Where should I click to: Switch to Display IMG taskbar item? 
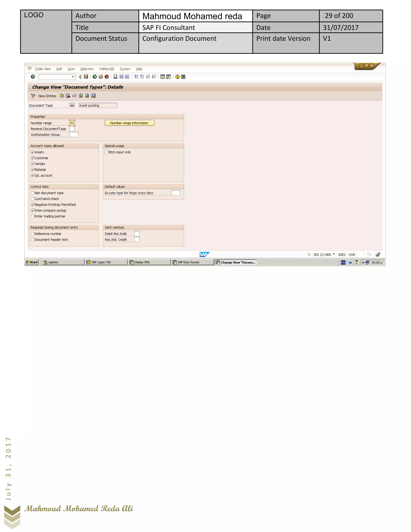coord(150,262)
